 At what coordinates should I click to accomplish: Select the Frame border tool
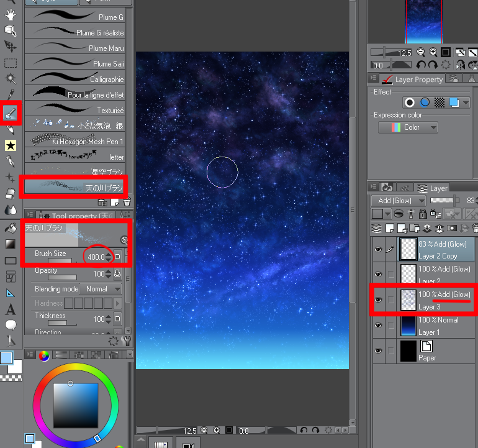pyautogui.click(x=11, y=277)
